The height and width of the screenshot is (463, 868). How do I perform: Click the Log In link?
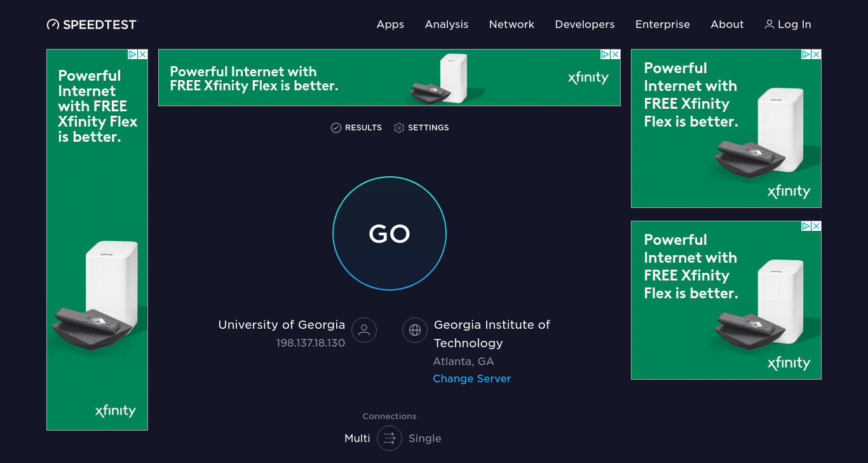click(x=788, y=24)
